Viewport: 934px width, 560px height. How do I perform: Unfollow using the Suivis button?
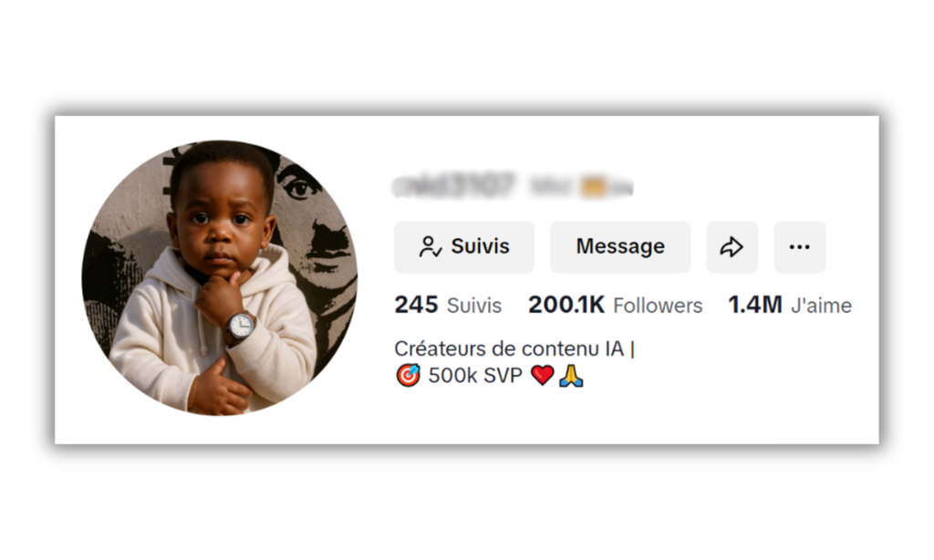tap(464, 246)
